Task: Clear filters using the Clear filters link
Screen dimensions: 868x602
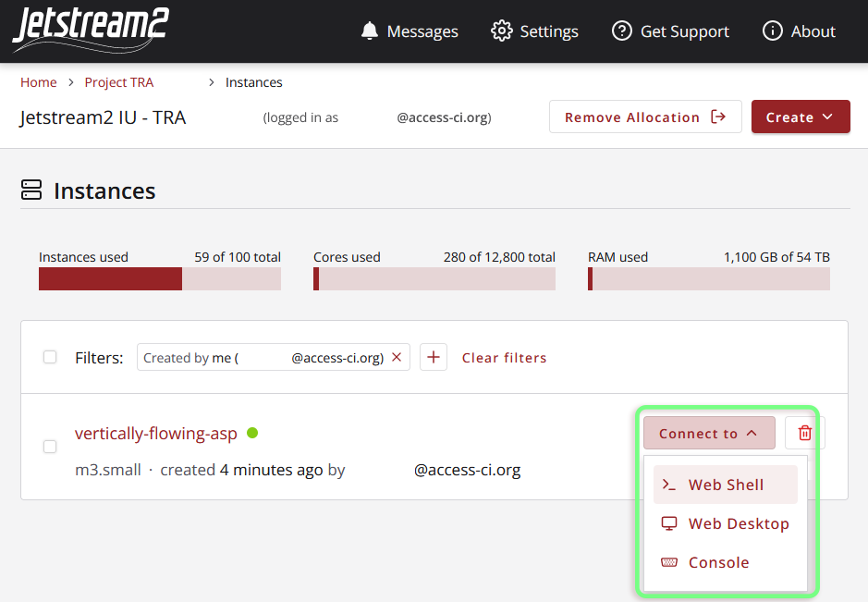Action: pyautogui.click(x=504, y=357)
